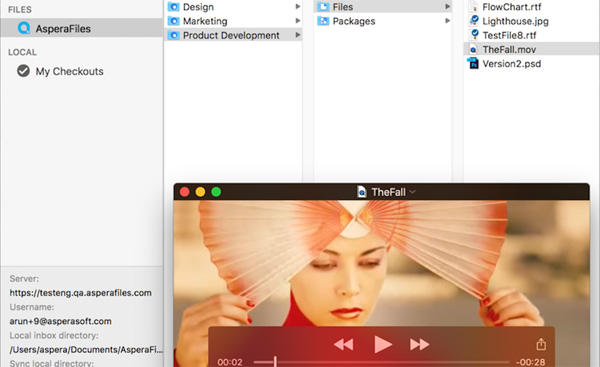
Task: Select the Marketing folder
Action: [x=233, y=21]
